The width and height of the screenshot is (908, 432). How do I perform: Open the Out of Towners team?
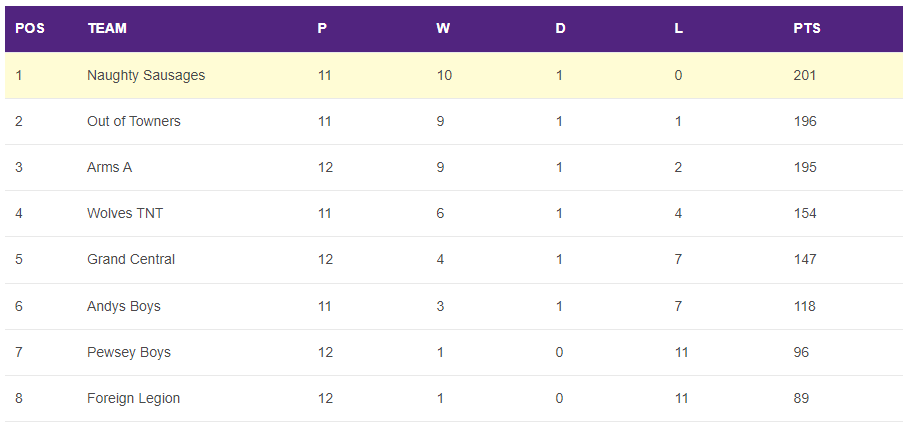(x=134, y=121)
